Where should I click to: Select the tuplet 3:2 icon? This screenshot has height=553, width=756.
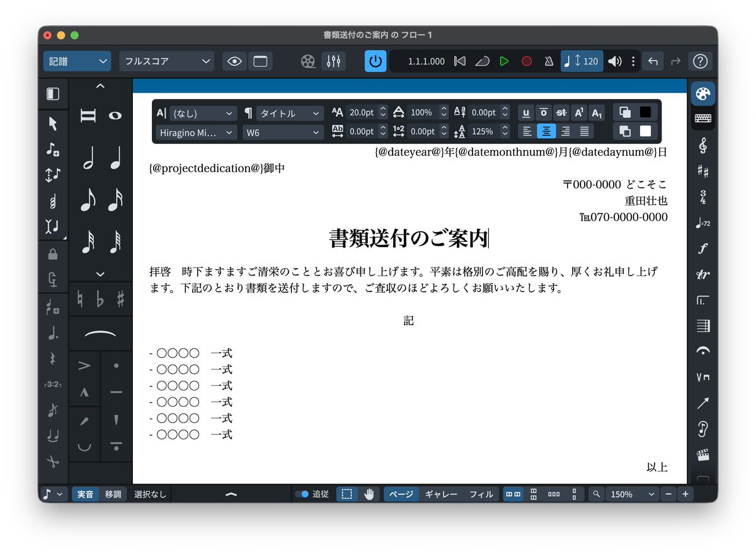coord(53,384)
